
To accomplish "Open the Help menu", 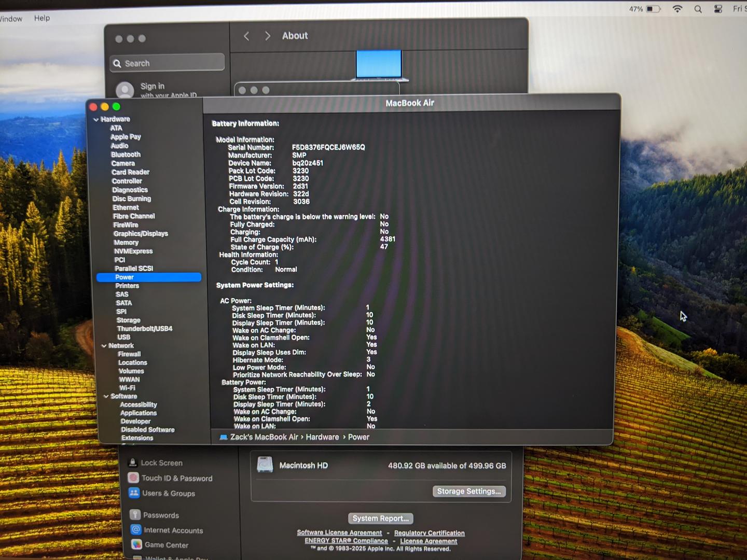I will click(42, 18).
